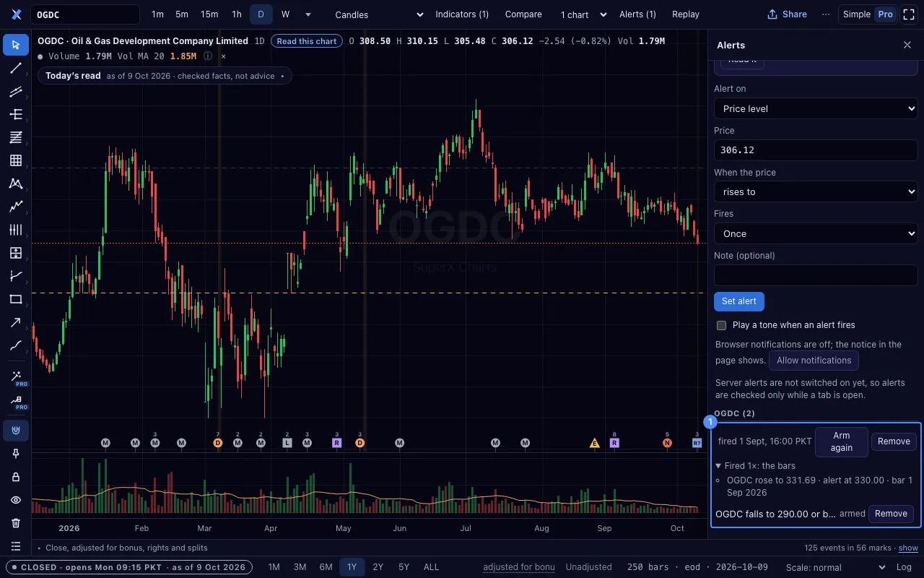Select the grid table drawing tool
This screenshot has width=924, height=578.
click(x=16, y=160)
